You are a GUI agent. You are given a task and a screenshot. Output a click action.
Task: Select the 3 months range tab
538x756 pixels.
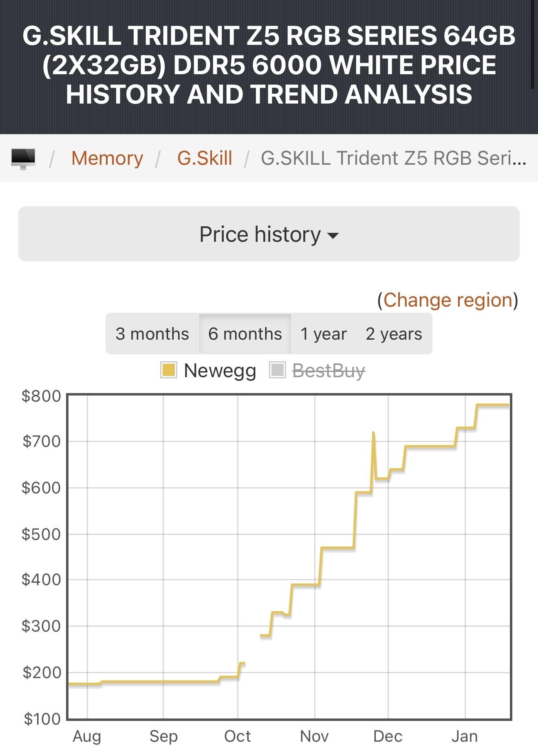[152, 334]
